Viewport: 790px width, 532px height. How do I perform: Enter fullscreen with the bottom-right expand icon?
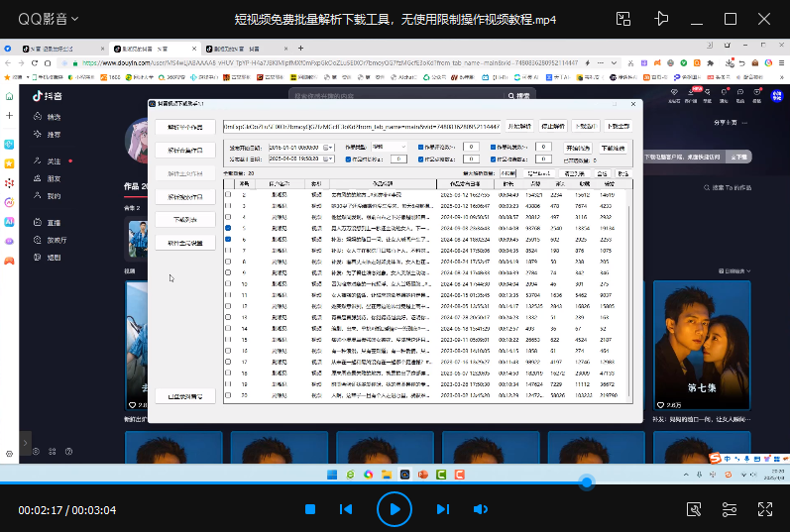(765, 509)
